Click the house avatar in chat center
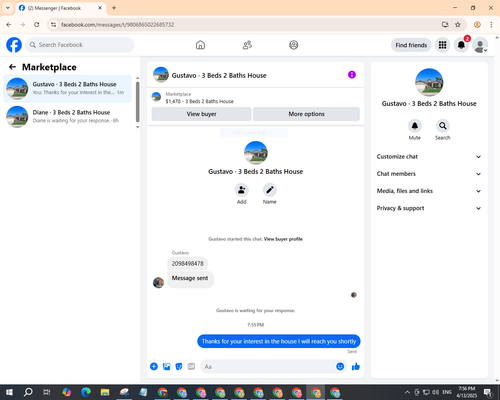 click(256, 153)
